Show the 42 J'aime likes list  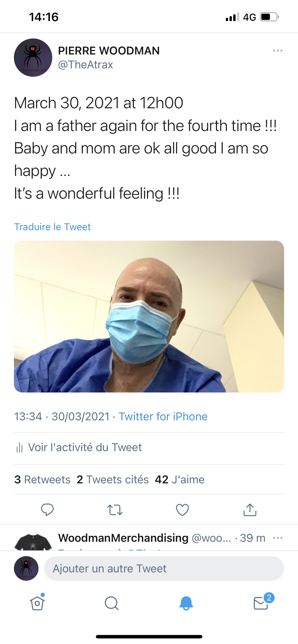point(180,479)
